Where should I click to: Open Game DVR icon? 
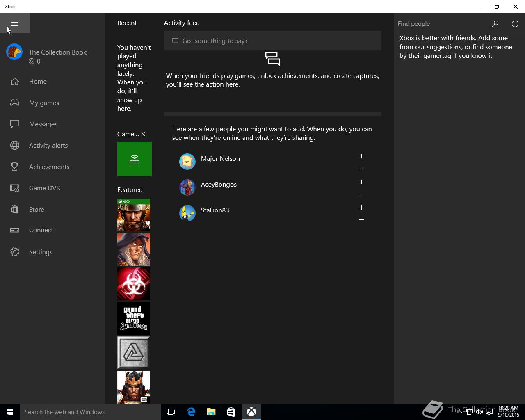tap(15, 188)
